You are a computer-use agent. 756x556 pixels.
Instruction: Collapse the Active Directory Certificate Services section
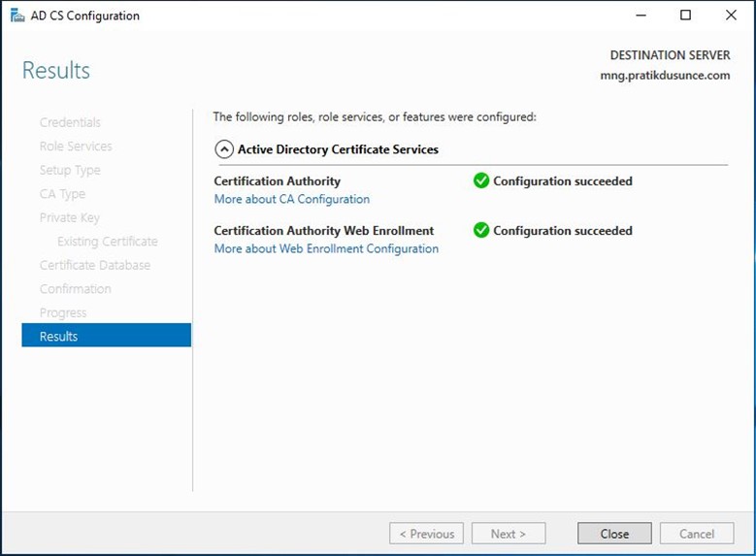224,149
